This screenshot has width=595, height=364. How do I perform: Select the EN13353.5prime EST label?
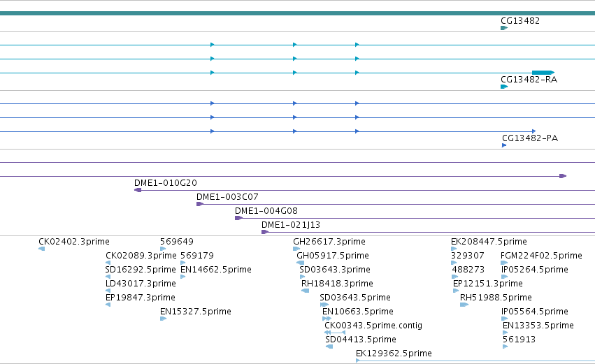538,326
